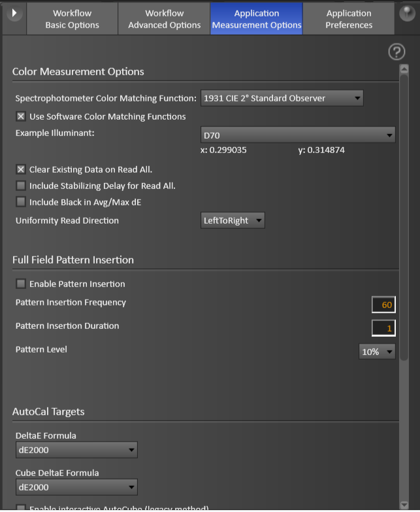The width and height of the screenshot is (420, 512).
Task: Expand the Example Illuminant D70 dropdown
Action: click(298, 135)
